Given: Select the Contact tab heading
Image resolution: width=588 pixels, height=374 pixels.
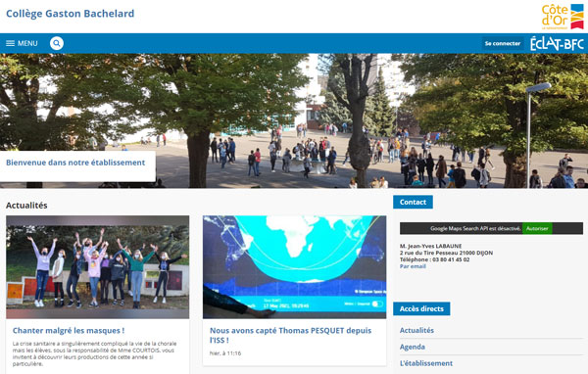Looking at the screenshot, I should click(x=413, y=202).
